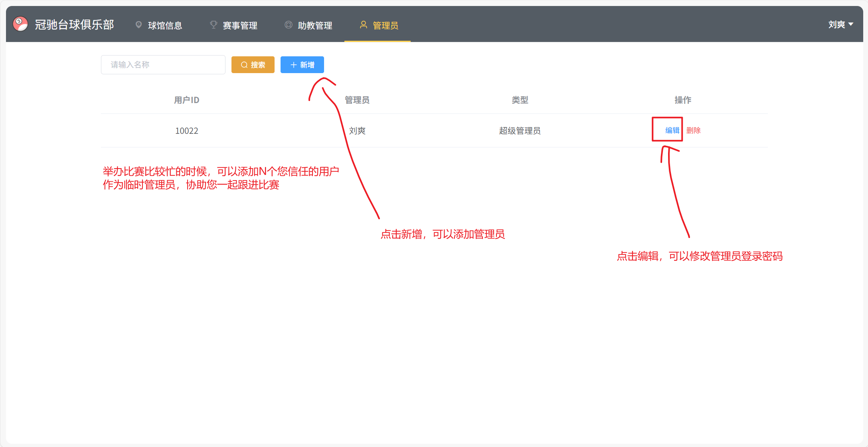Click the 冠驰台球俱乐部 title text
The width and height of the screenshot is (868, 447).
click(74, 25)
